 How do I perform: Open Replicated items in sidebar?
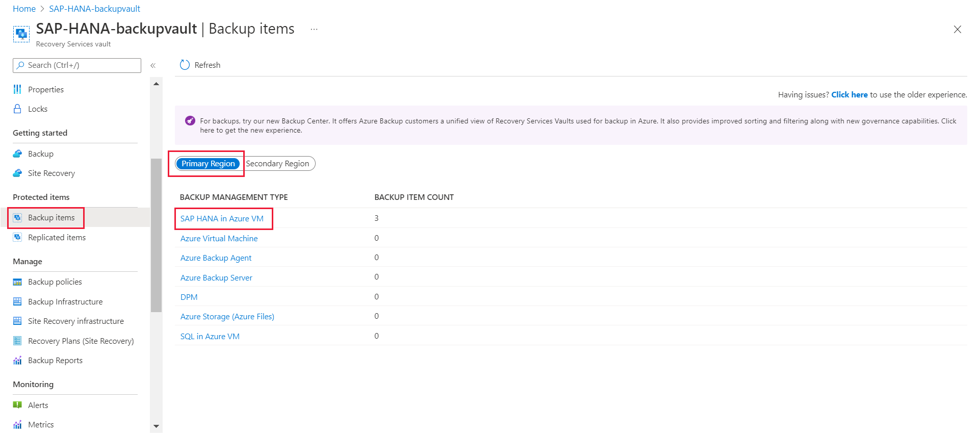tap(57, 238)
